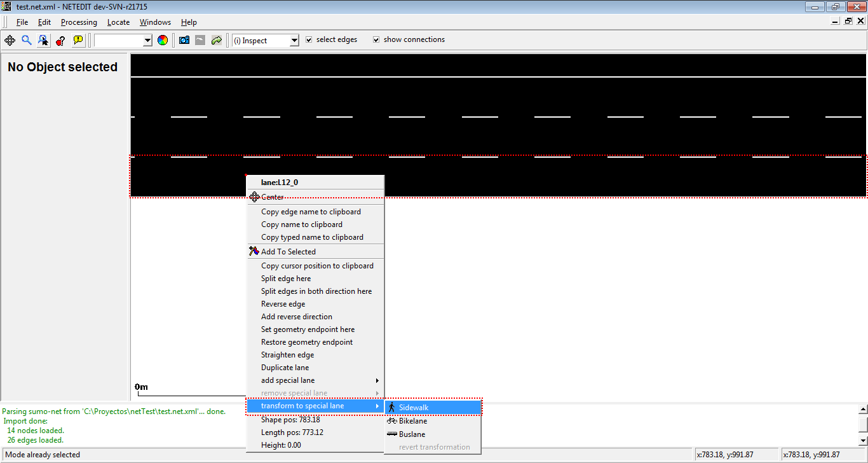Click the Sidewalk pedestrian icon in submenu

click(392, 408)
